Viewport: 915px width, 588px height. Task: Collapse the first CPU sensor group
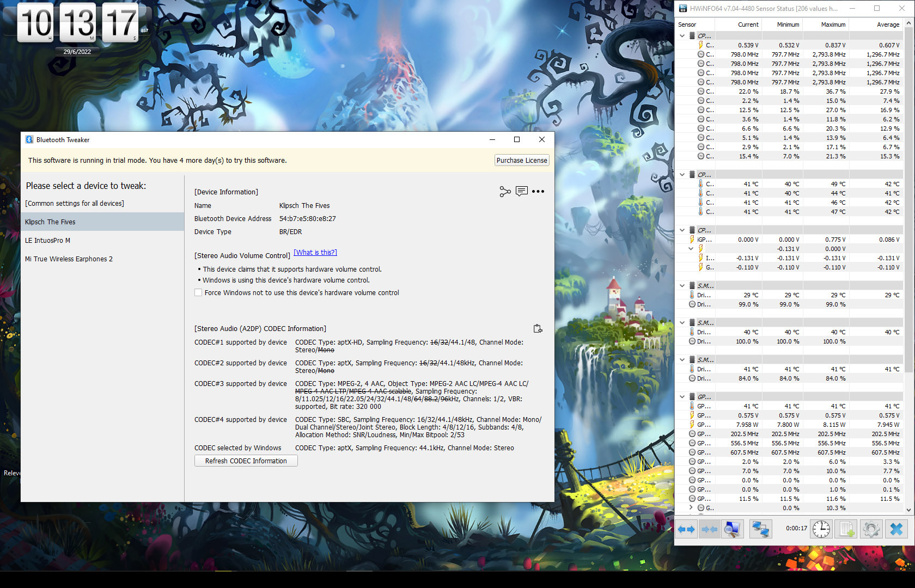(x=682, y=36)
